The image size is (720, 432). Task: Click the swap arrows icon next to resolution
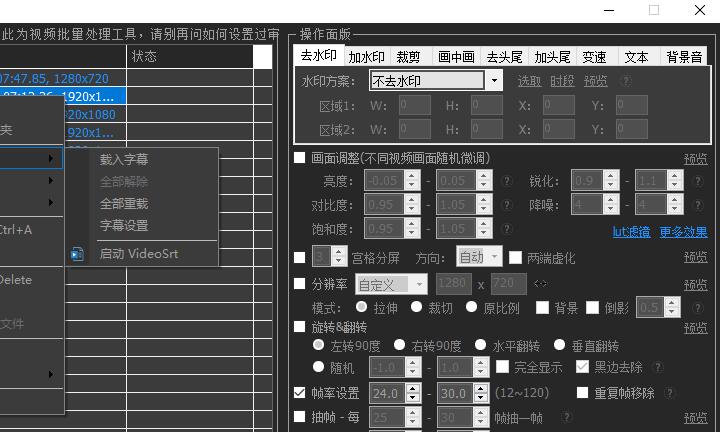point(541,284)
